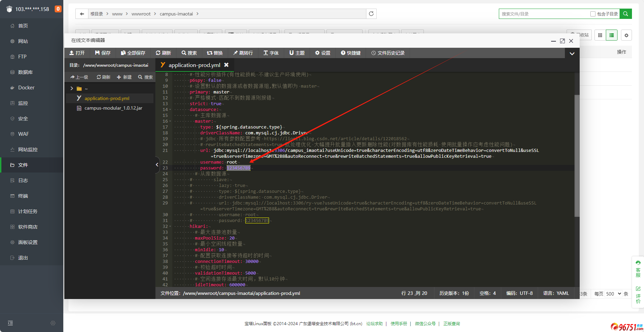Close the application-prod.yml tab
The image size is (644, 332).
point(226,65)
